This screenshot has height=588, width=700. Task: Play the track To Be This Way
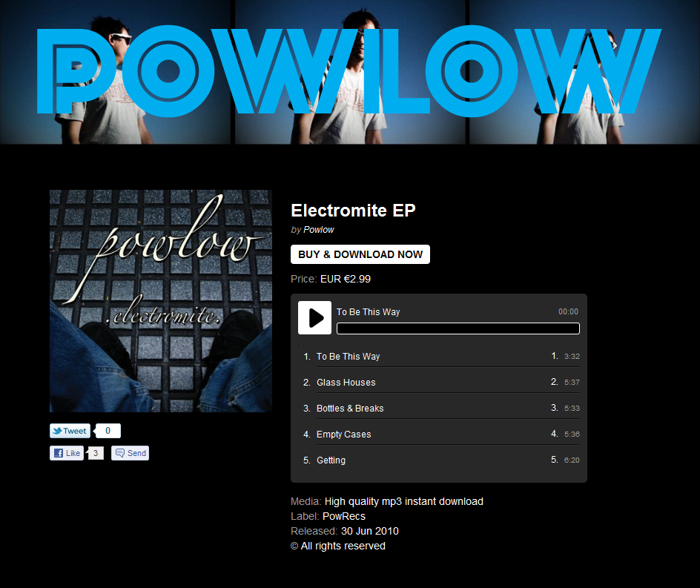(x=314, y=318)
